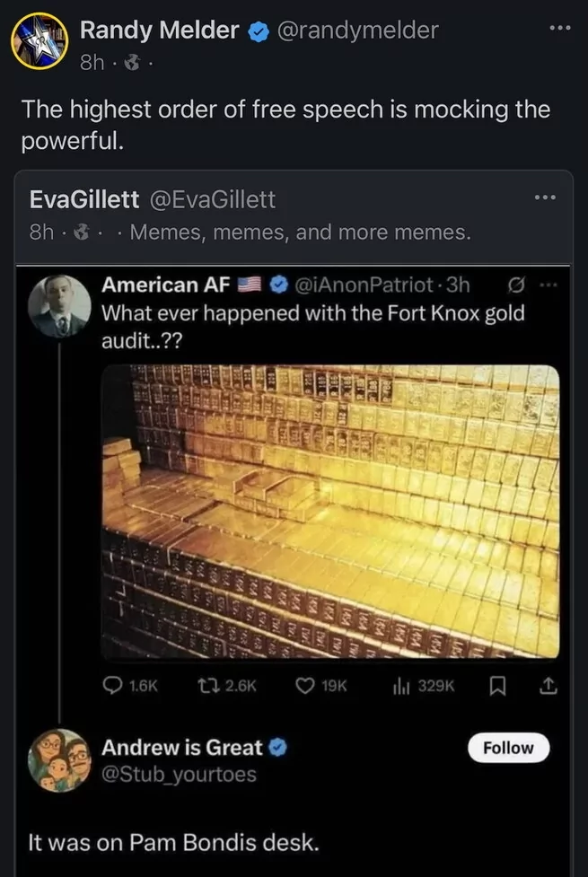Open the @Stub_yourtoes profile handle

coord(179,774)
